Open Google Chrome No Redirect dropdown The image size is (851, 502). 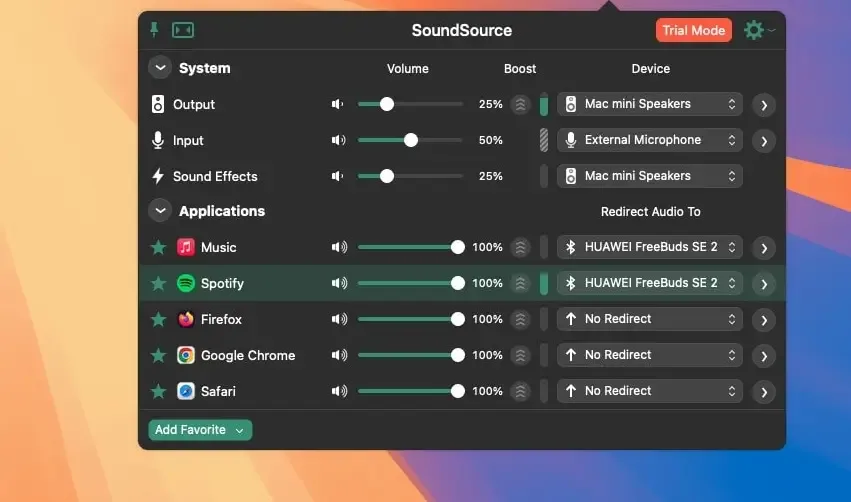point(650,355)
